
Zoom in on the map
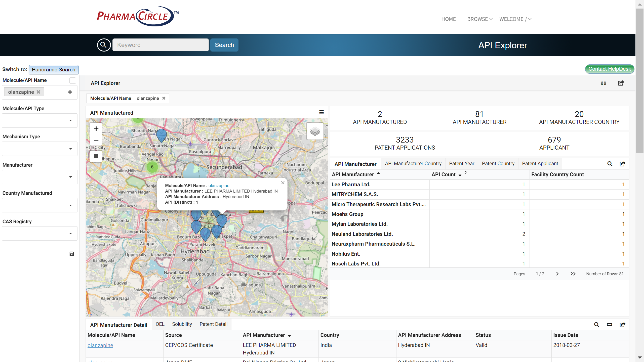pyautogui.click(x=96, y=129)
